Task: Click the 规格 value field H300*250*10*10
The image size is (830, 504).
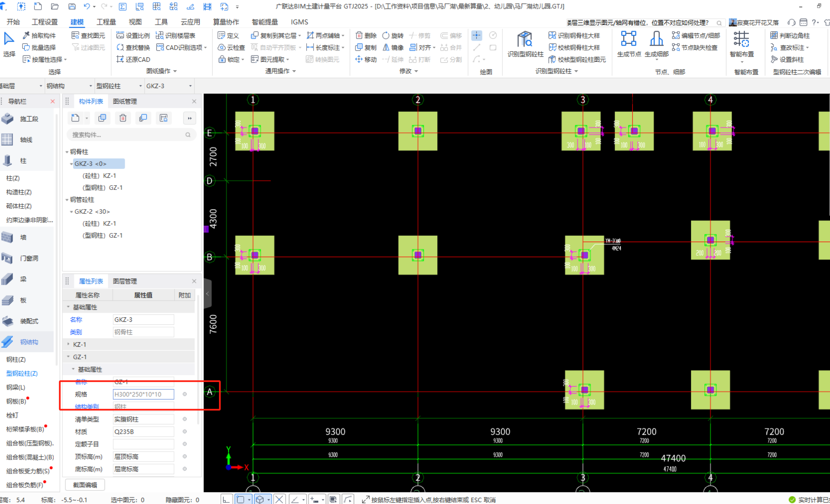Action: pyautogui.click(x=143, y=394)
